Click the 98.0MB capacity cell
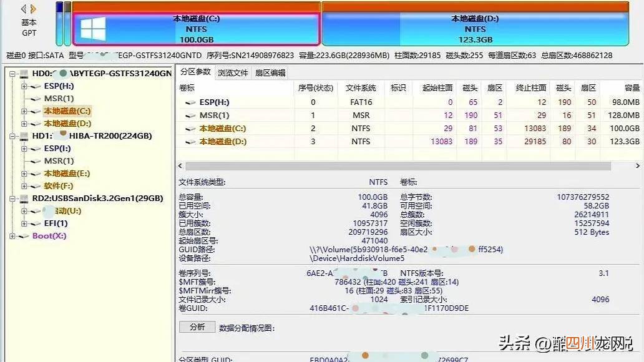Image resolution: width=644 pixels, height=362 pixels. click(625, 102)
